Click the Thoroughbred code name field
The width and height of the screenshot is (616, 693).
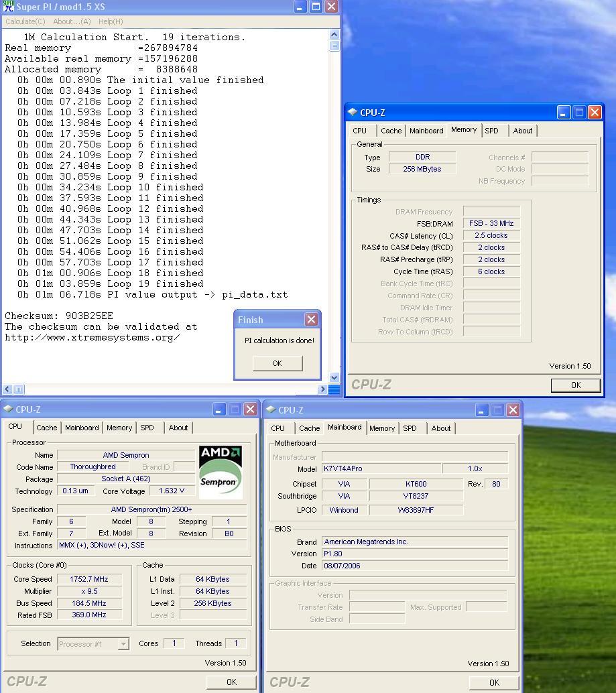(93, 466)
